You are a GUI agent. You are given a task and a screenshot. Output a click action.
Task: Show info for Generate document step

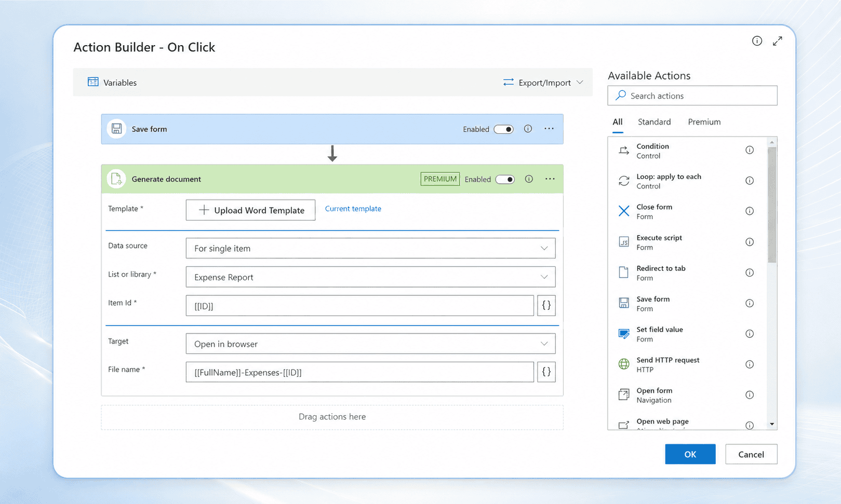point(529,179)
